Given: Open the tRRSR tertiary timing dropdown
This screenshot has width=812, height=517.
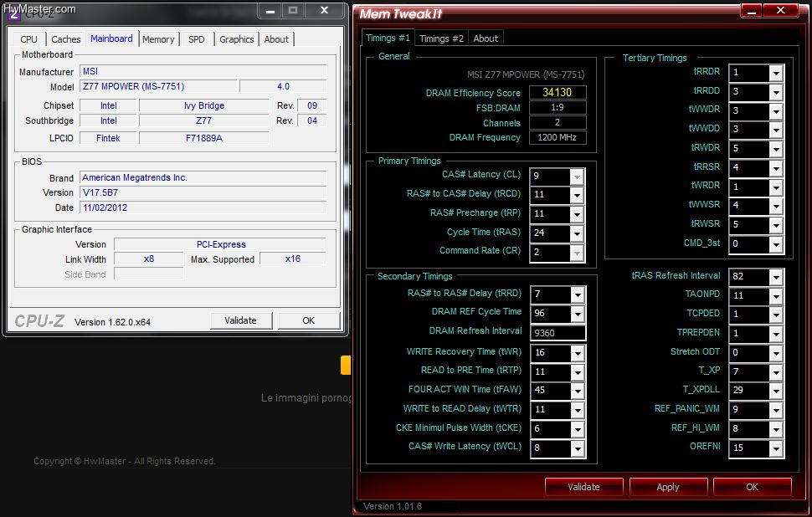Looking at the screenshot, I should coord(776,168).
